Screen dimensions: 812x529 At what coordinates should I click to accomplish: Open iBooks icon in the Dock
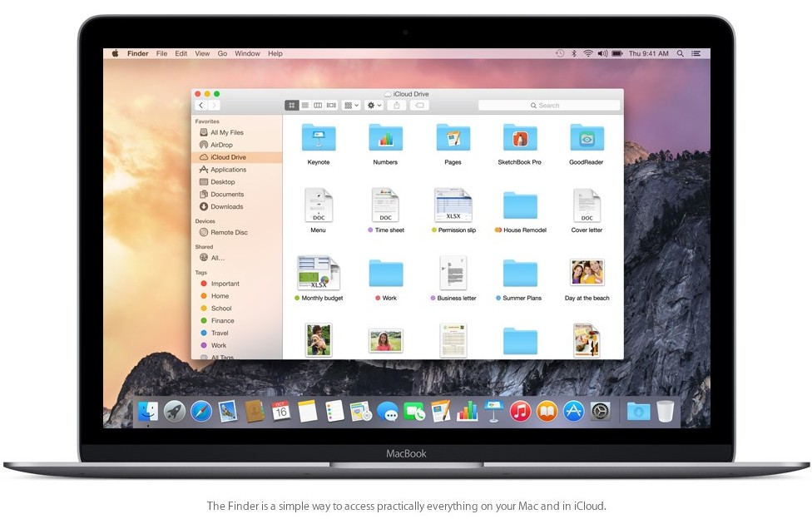point(547,412)
